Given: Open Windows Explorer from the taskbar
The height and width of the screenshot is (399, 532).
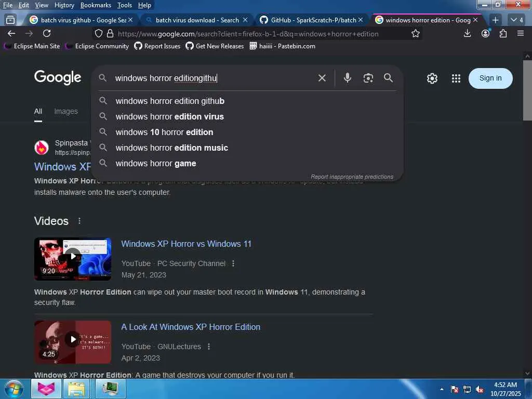Looking at the screenshot, I should pos(77,389).
